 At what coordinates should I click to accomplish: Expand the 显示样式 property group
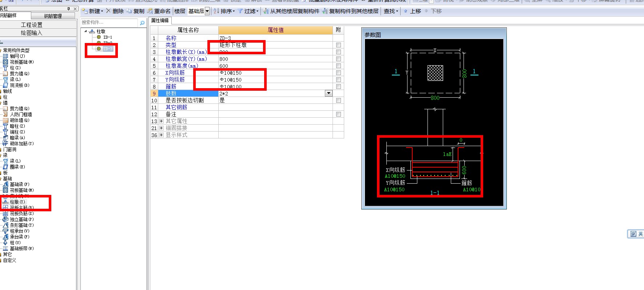click(161, 135)
